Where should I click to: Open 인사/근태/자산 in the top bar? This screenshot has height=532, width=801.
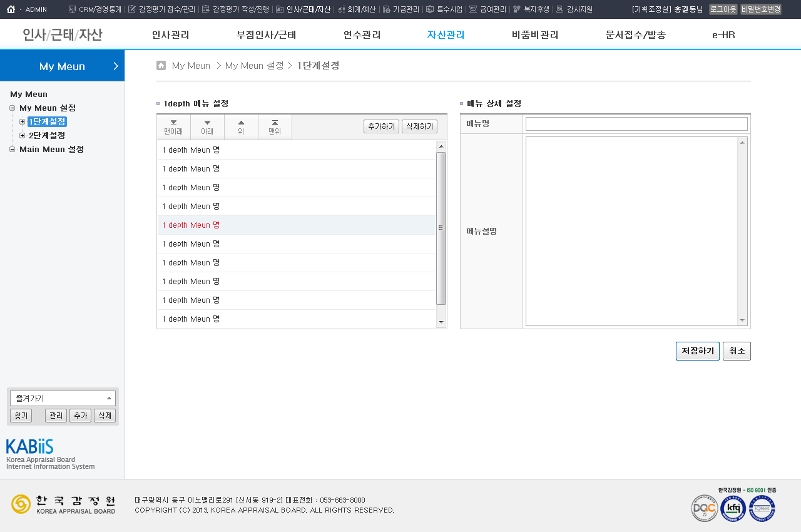coord(304,9)
